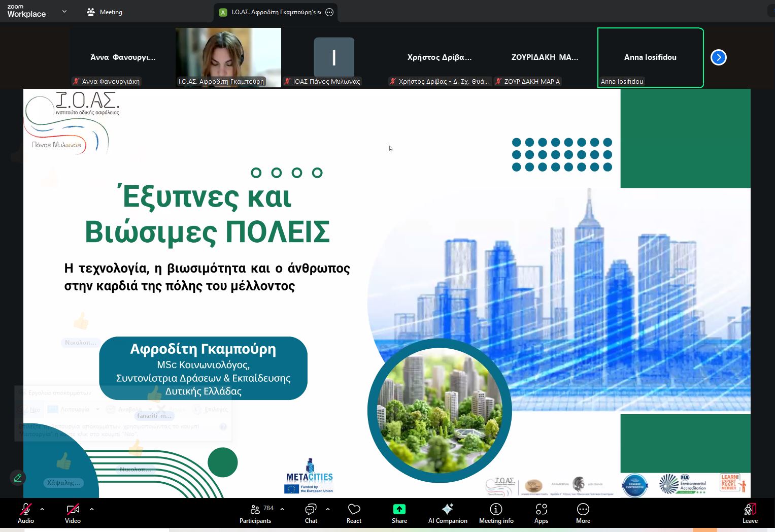
Task: Open the More options ellipsis
Action: (583, 509)
